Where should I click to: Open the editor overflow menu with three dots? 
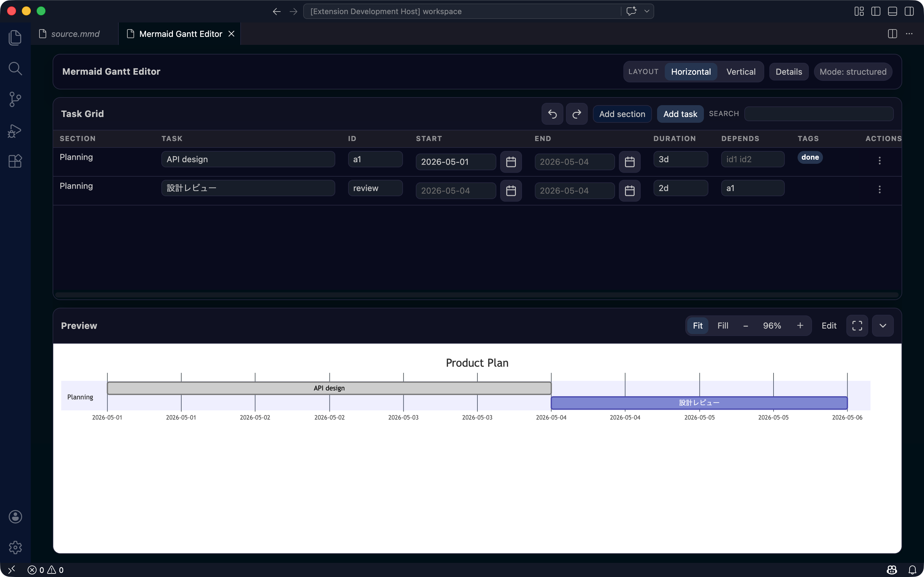click(910, 34)
